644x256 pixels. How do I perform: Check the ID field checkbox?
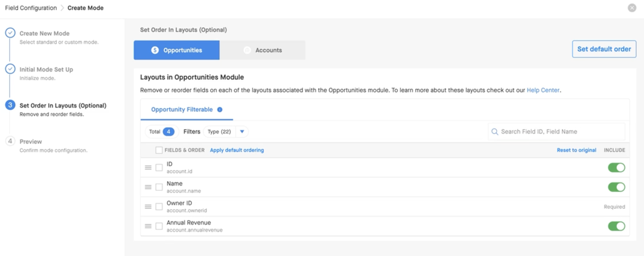tap(159, 167)
